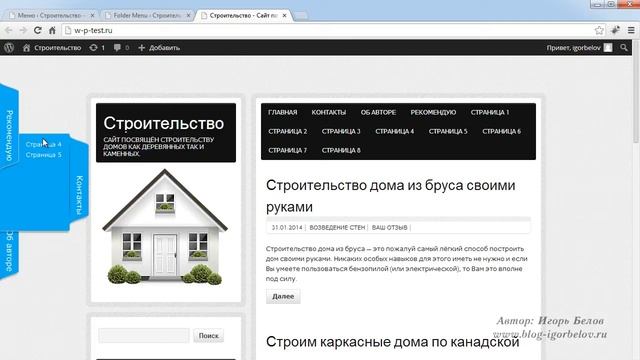The image size is (640, 360).
Task: Open post Строим каркасные дома по канадской
Action: 392,342
